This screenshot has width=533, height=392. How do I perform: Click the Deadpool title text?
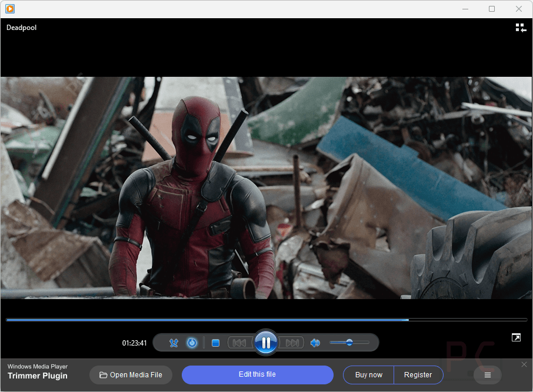[21, 28]
